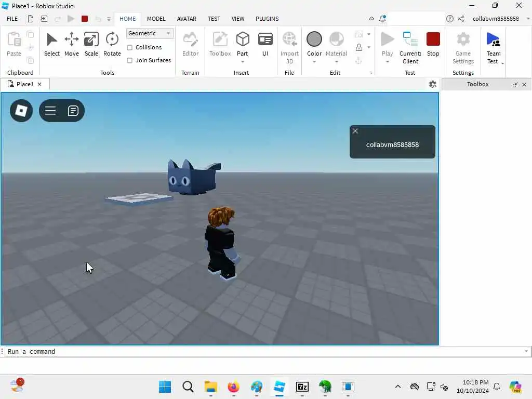Switch to the VIEW ribbon tab
The width and height of the screenshot is (532, 399).
pos(238,19)
